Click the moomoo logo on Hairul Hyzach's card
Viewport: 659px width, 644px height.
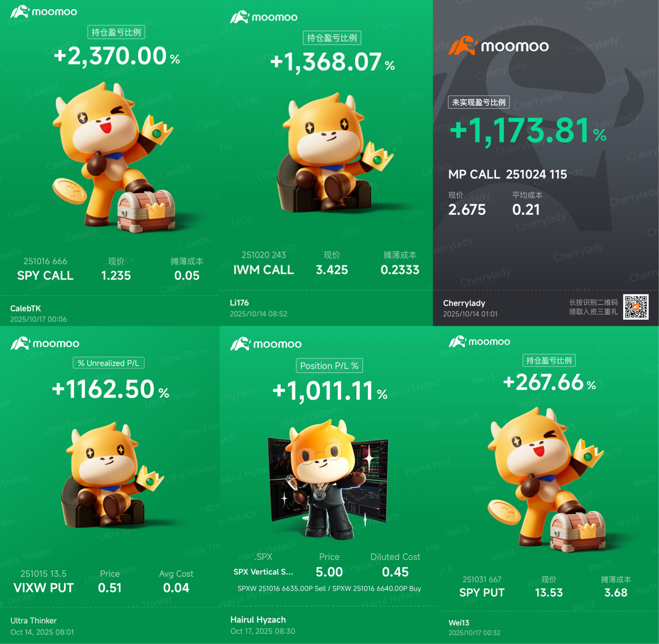click(x=266, y=344)
